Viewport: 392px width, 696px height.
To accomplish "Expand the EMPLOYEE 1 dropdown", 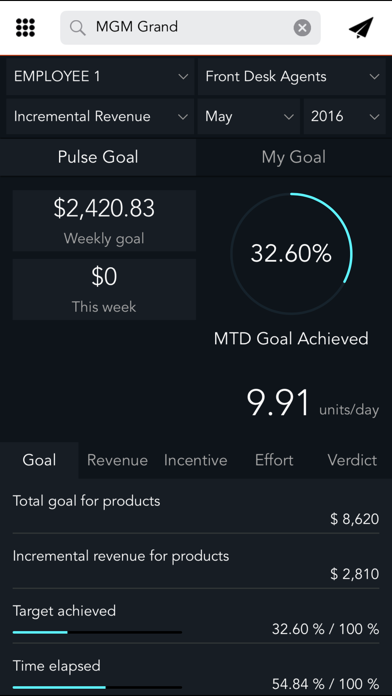I will (100, 77).
